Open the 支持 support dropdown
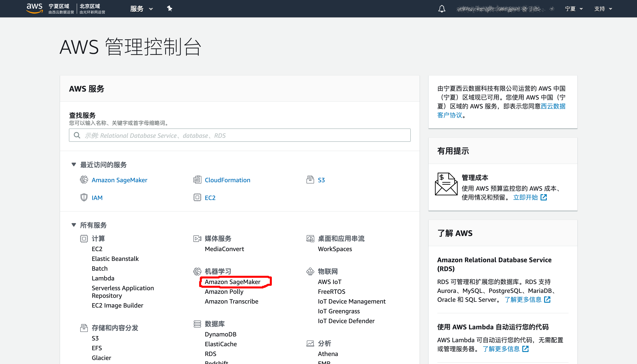This screenshot has width=637, height=364. point(603,9)
